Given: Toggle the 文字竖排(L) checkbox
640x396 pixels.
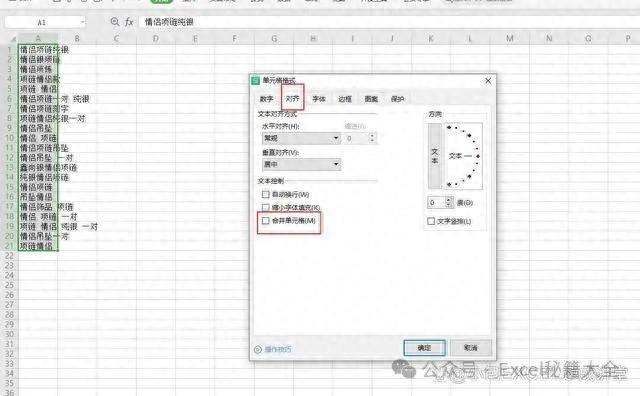Looking at the screenshot, I should 431,221.
